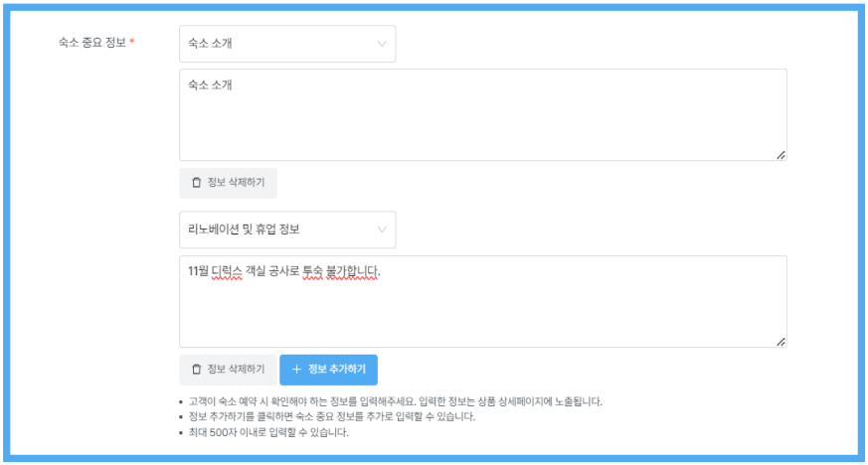Screen dimensions: 868x465
Task: Click the underlined word 투숙
Action: coord(316,271)
